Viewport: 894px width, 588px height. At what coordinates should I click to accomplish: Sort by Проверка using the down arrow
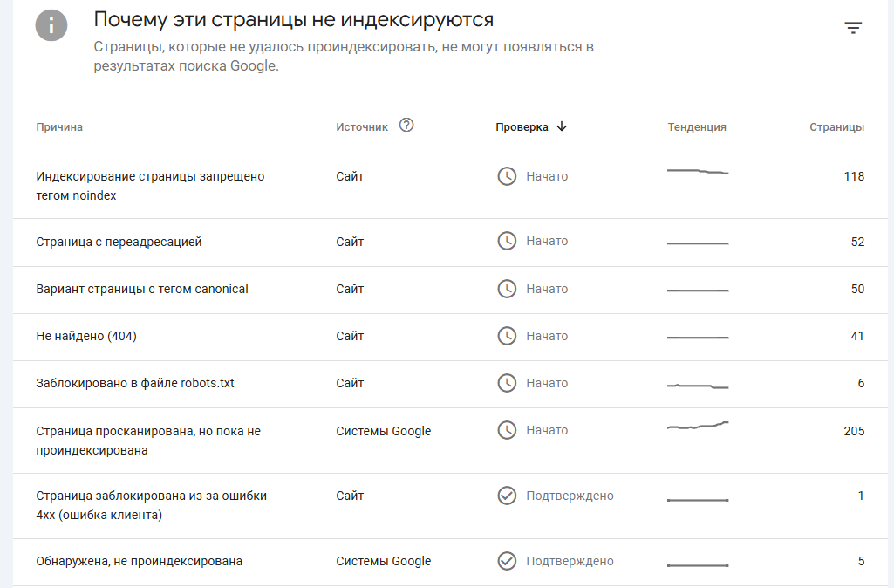coord(562,126)
